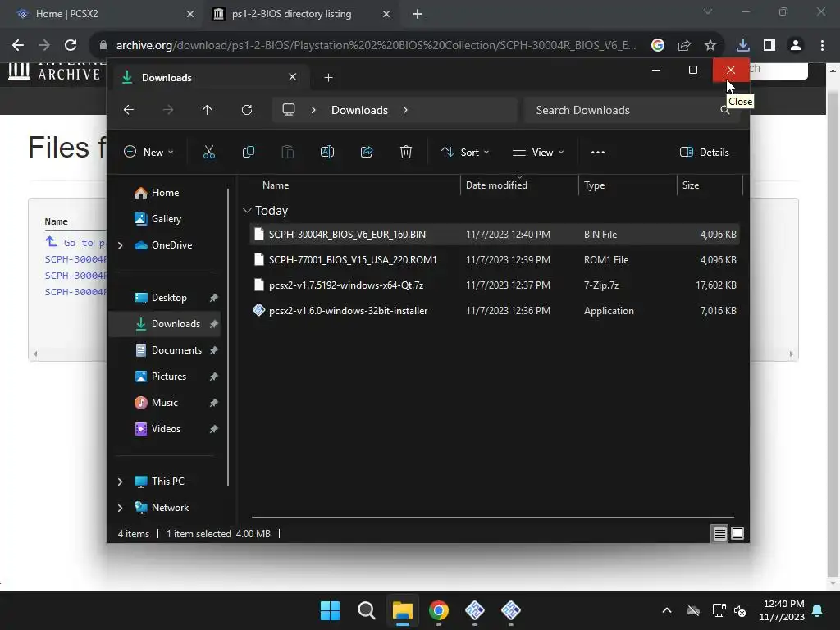Screen dimensions: 840x630
Task: Expand This PC in navigation pane
Action: 120,482
